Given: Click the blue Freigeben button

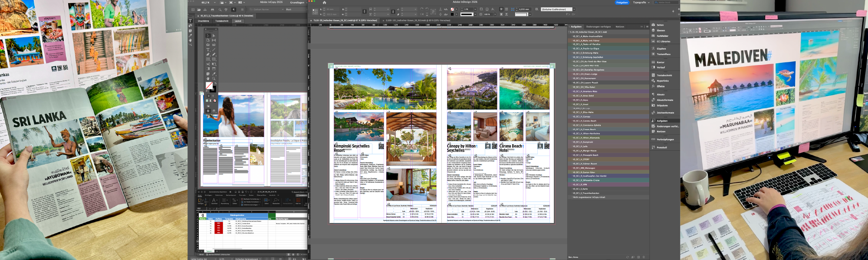Looking at the screenshot, I should 622,3.
